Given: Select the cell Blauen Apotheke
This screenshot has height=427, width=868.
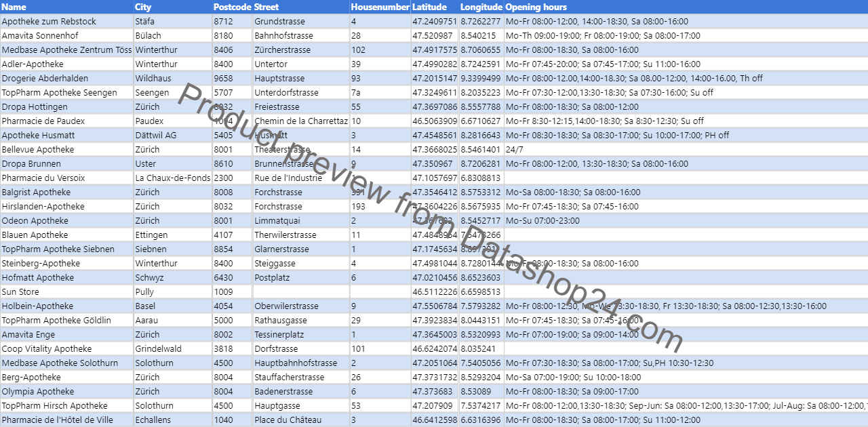Looking at the screenshot, I should 66,235.
